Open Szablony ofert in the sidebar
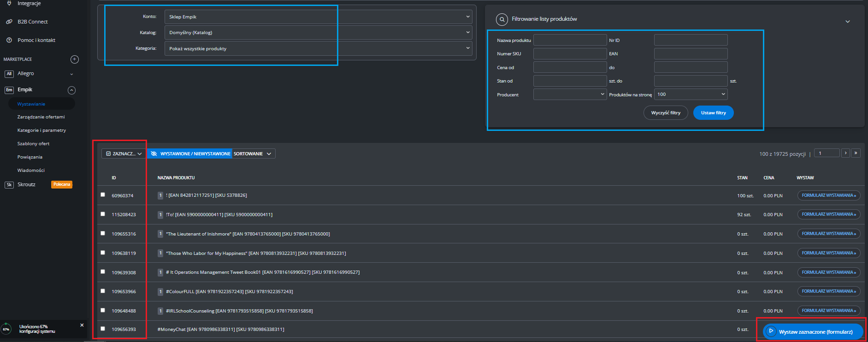This screenshot has width=868, height=342. (x=33, y=144)
